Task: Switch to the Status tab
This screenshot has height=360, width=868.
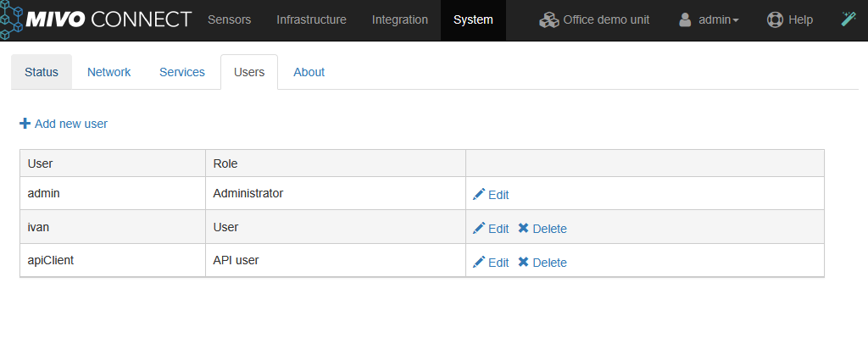Action: pos(42,72)
